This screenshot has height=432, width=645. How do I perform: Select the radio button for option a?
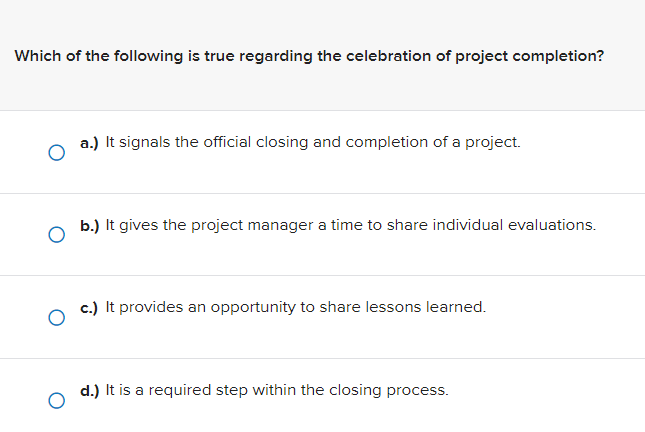click(x=57, y=153)
